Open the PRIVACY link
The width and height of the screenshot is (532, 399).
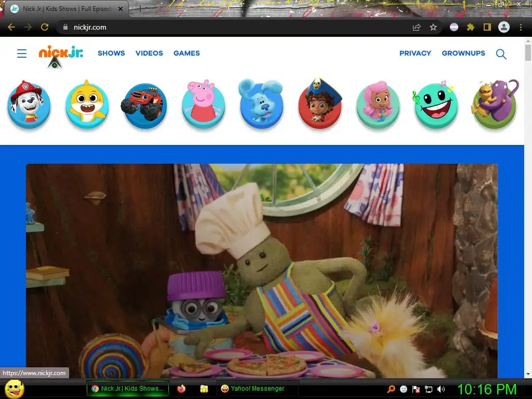(415, 54)
